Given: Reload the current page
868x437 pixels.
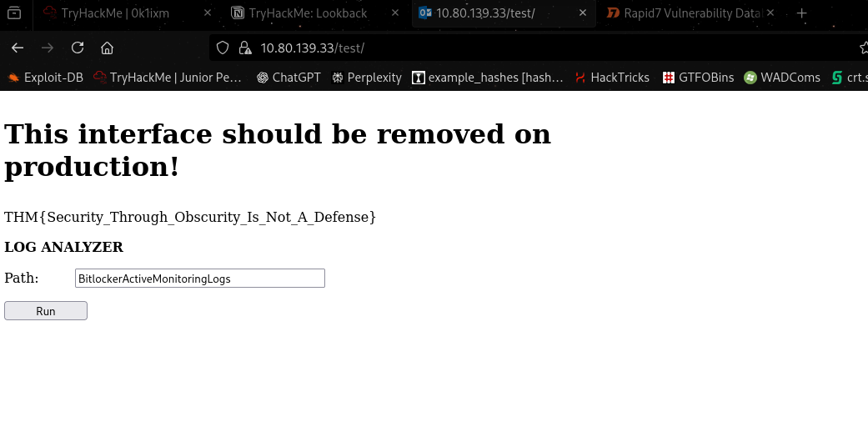Looking at the screenshot, I should click(78, 48).
